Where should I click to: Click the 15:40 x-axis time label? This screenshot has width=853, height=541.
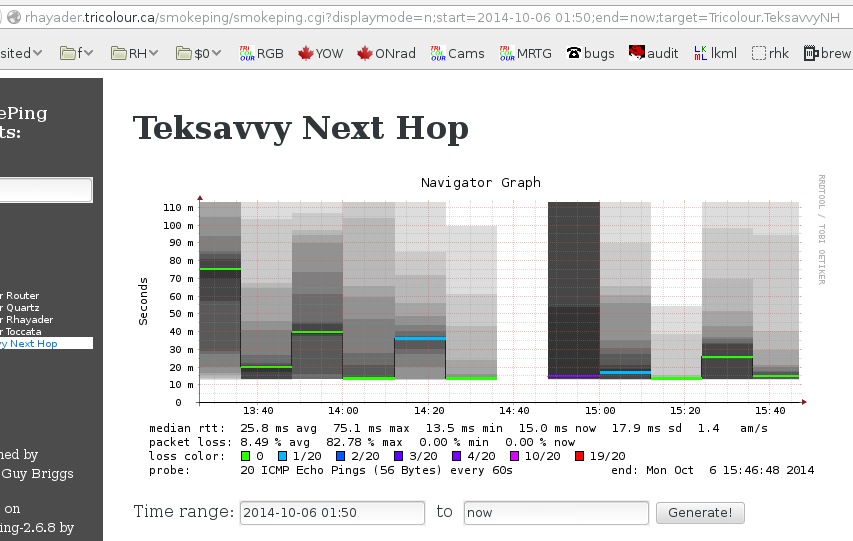(770, 411)
